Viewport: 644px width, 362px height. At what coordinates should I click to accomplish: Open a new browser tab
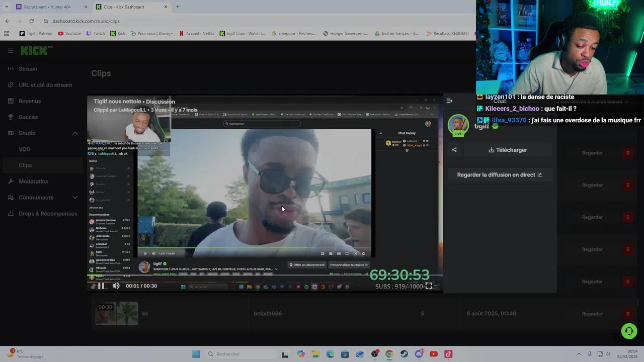click(177, 7)
